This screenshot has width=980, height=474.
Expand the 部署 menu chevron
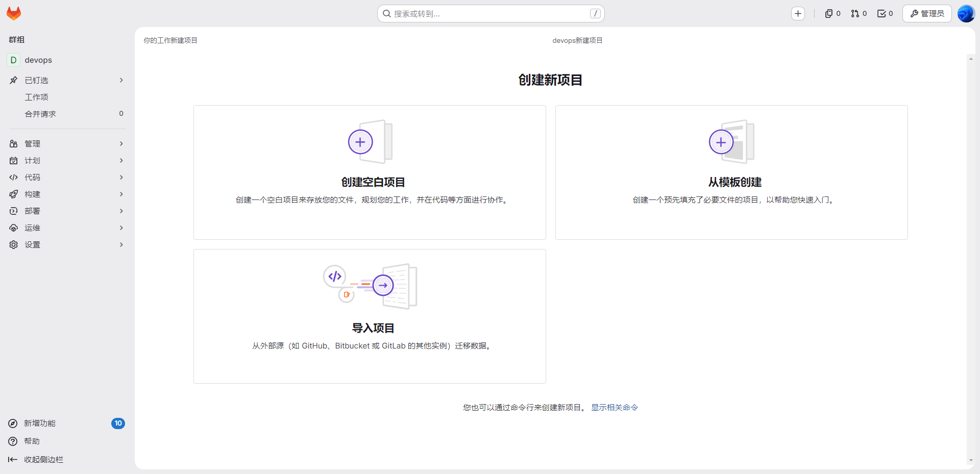(x=121, y=211)
